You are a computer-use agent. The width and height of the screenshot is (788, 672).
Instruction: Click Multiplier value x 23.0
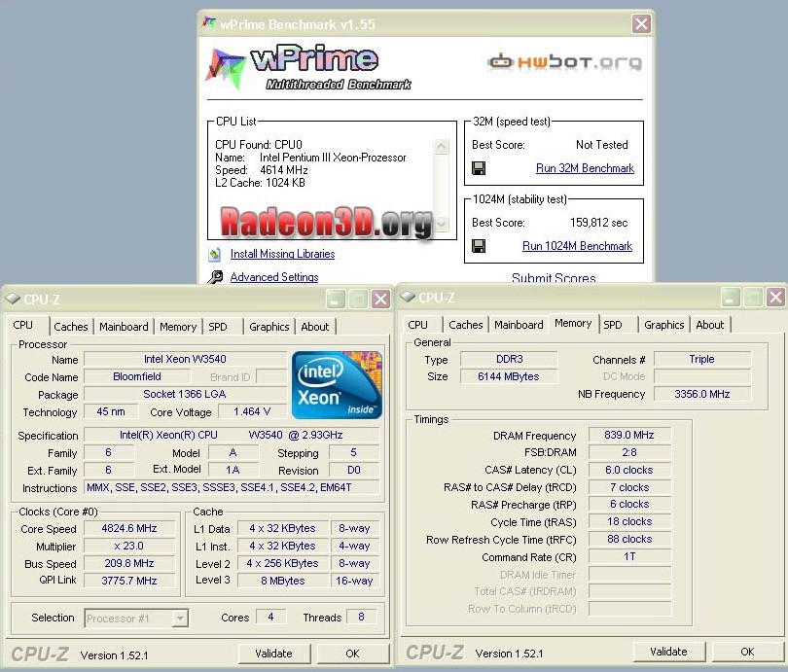129,546
